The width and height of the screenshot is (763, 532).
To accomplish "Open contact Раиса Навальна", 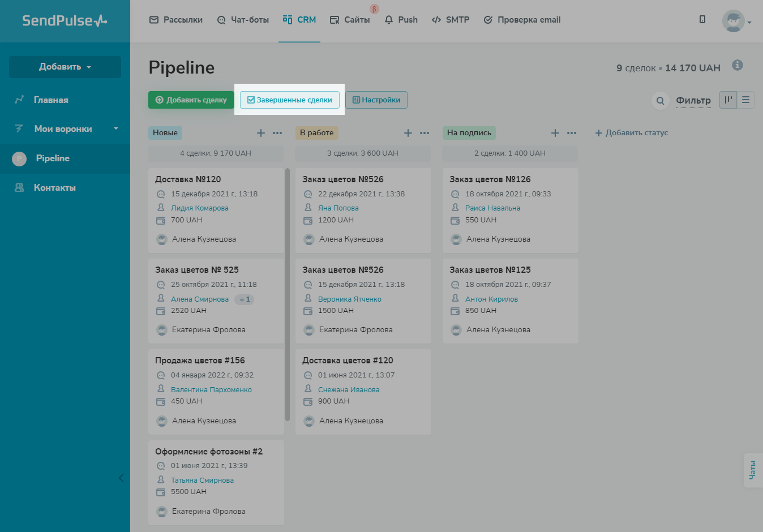I will coord(492,208).
